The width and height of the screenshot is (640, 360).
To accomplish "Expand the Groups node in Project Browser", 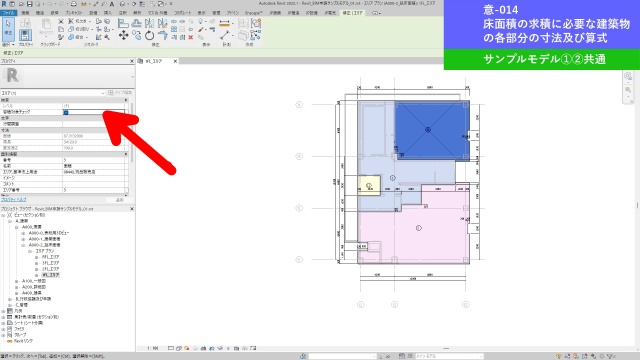I will [3, 335].
